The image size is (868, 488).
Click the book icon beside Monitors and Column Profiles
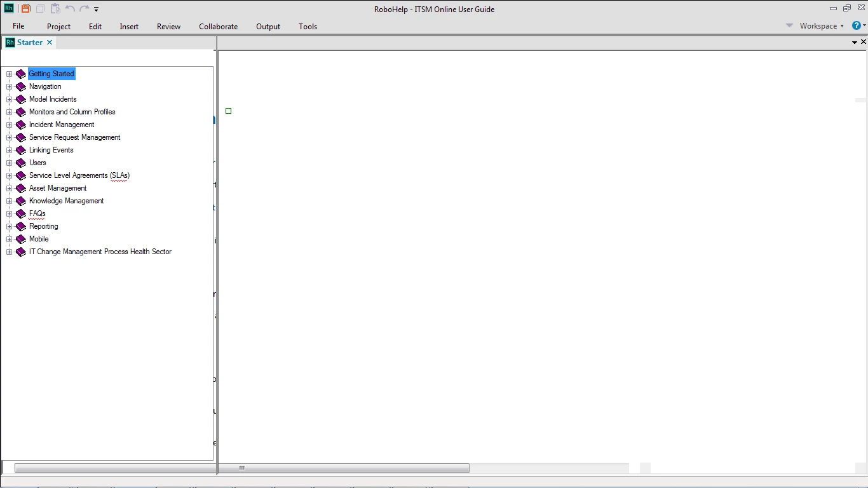click(x=21, y=112)
